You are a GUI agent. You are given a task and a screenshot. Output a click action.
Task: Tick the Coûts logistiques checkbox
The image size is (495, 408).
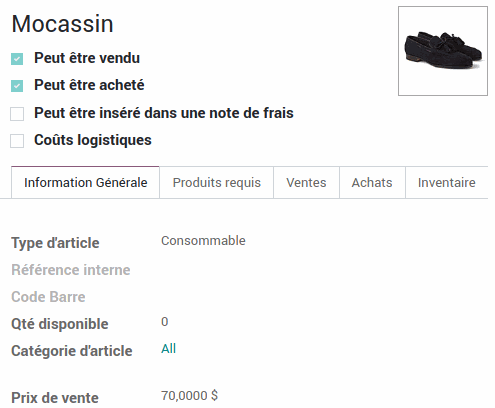pos(17,141)
